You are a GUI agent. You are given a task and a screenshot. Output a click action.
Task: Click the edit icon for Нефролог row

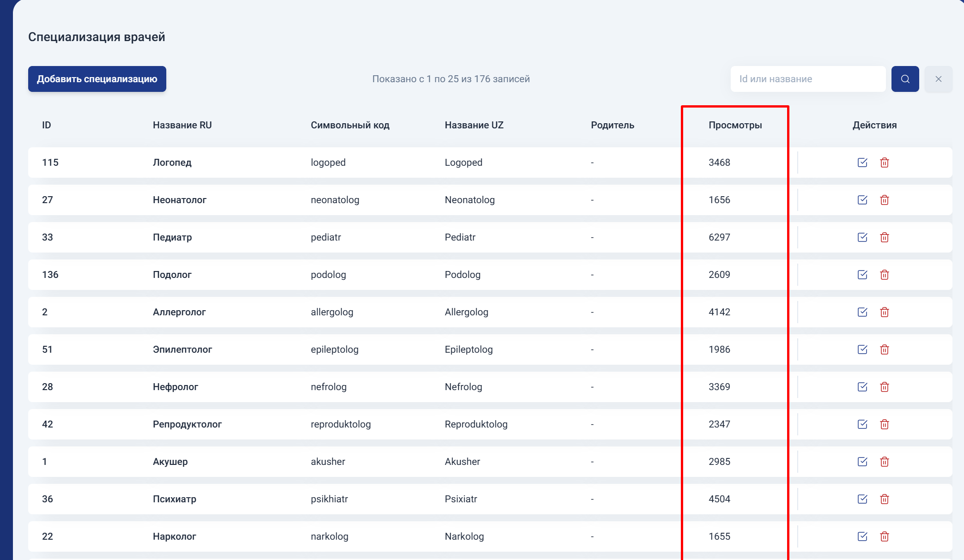862,387
